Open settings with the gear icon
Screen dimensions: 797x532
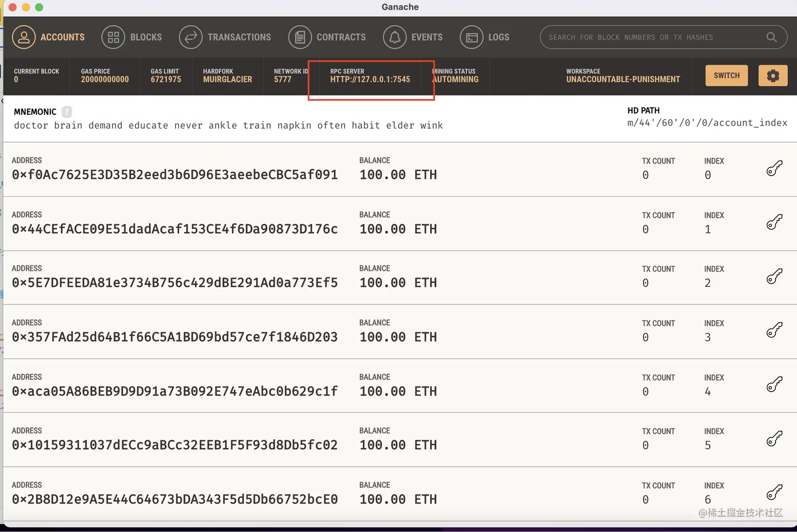tap(773, 75)
